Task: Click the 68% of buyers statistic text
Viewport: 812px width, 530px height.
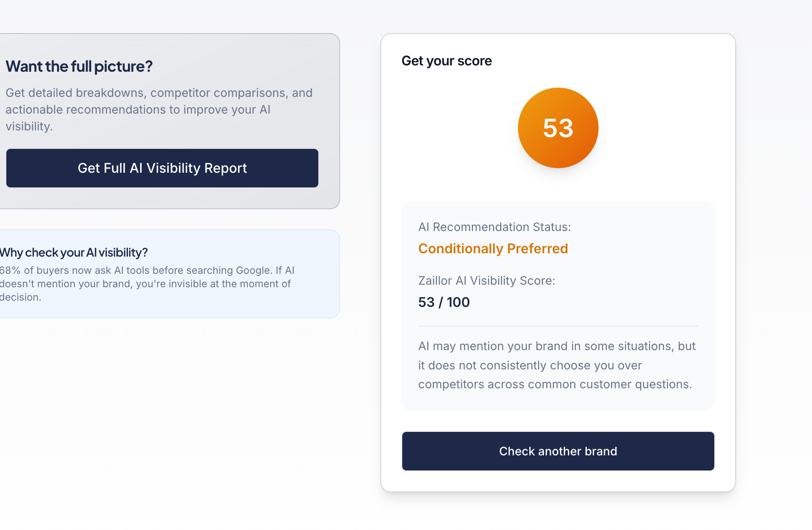Action: tap(147, 283)
